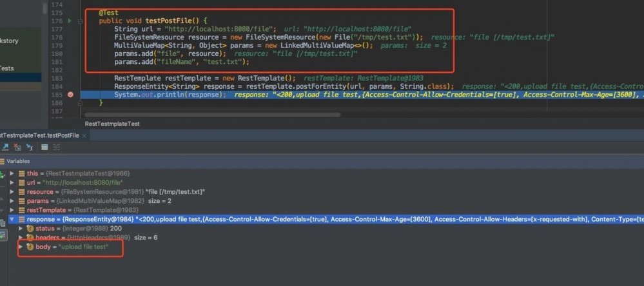Click the Step Out debugger arrow icon
Screen dimensions: 644x286
[6, 147]
